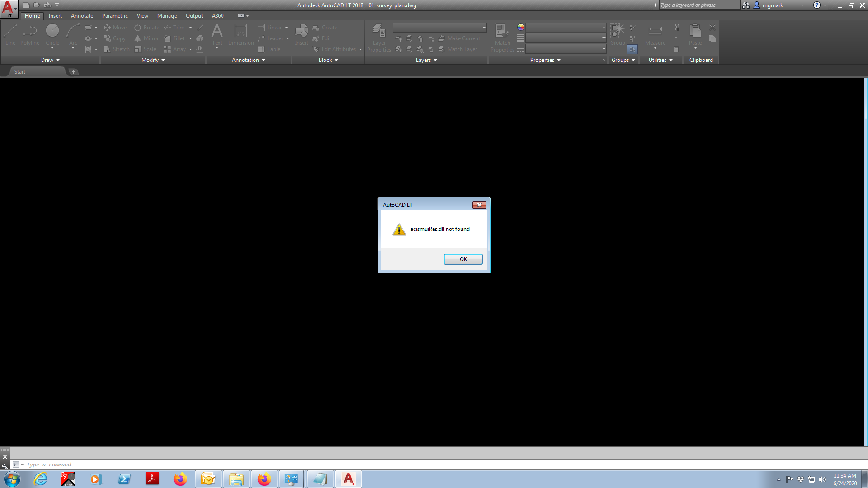
Task: Click the Move tool
Action: click(115, 28)
